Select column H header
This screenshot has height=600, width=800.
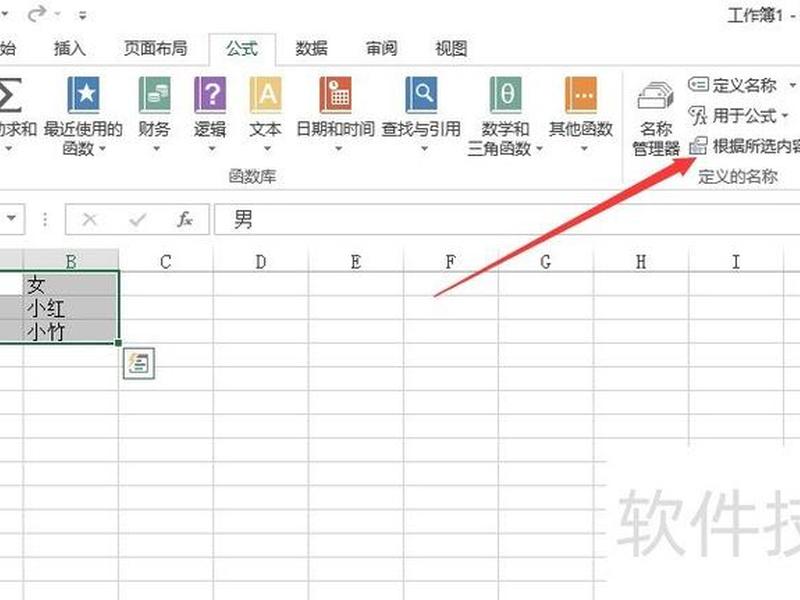[641, 261]
